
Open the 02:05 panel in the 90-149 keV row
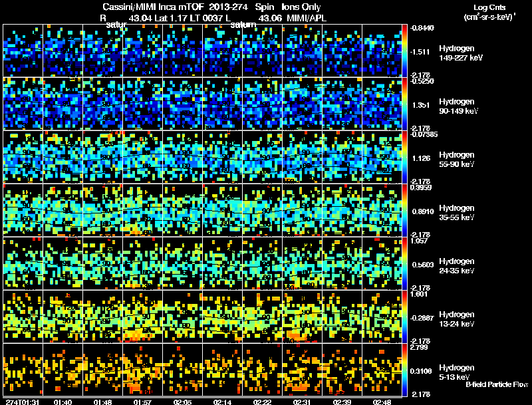click(x=182, y=104)
